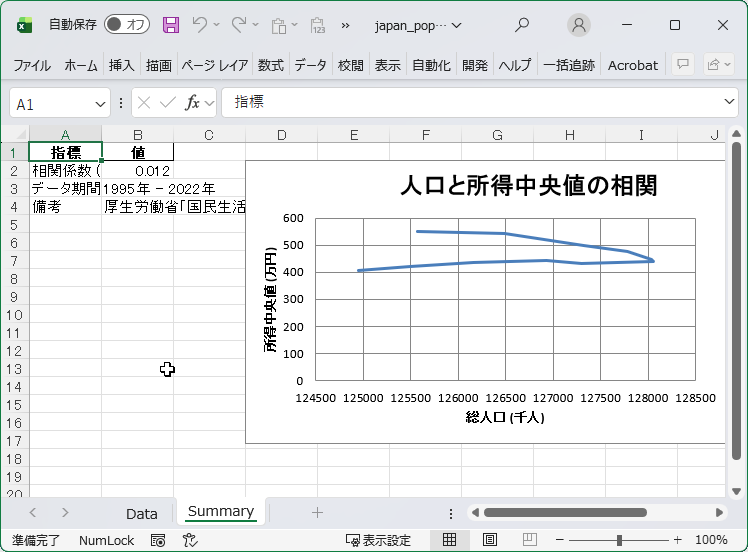This screenshot has width=748, height=552.
Task: Open the データ (Data) ribbon tab
Action: click(311, 65)
